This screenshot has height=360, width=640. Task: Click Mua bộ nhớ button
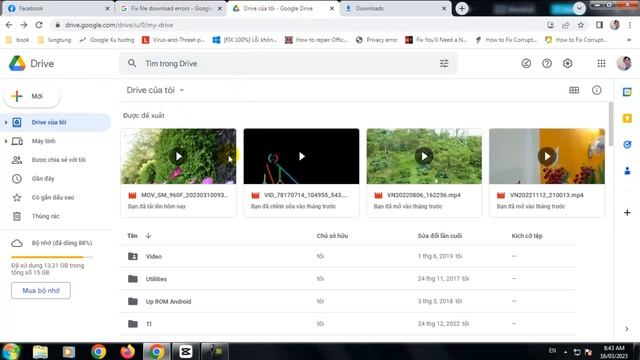[41, 290]
